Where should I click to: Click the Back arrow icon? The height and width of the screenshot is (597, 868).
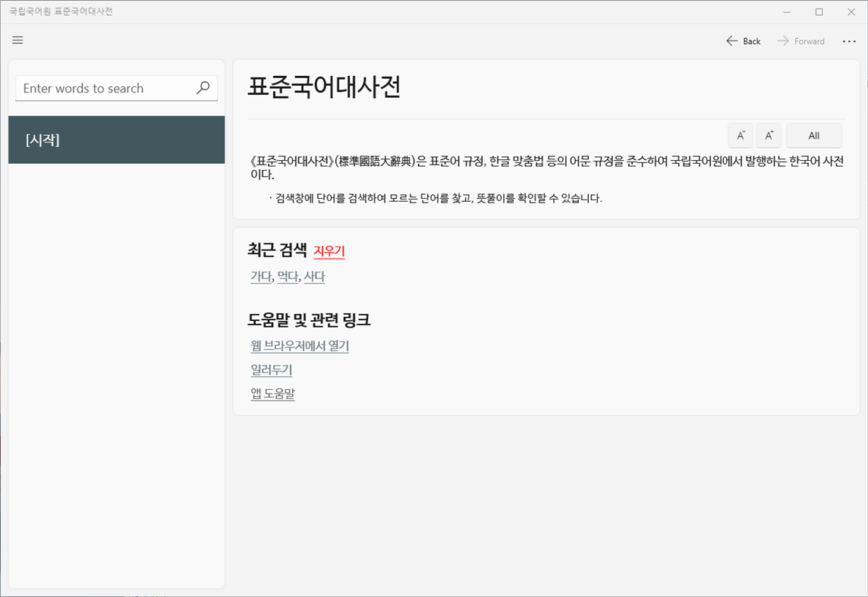pos(731,41)
